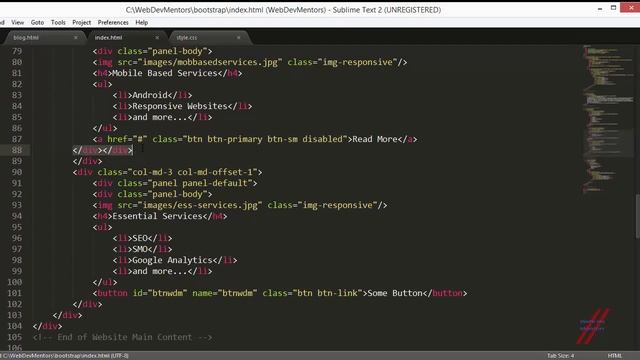The height and width of the screenshot is (360, 640).
Task: Click 'and more...' text on line 99
Action: click(160, 271)
